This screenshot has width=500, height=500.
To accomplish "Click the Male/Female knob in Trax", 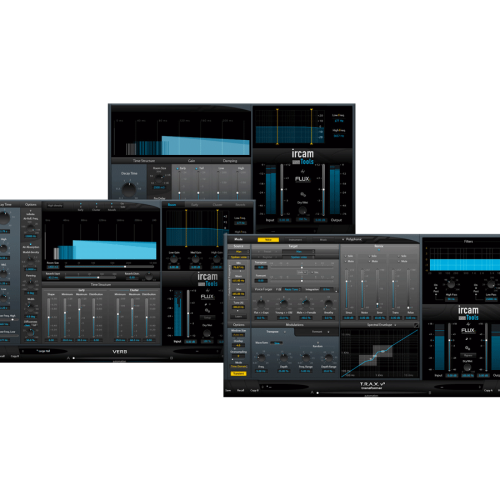I will pyautogui.click(x=306, y=304).
